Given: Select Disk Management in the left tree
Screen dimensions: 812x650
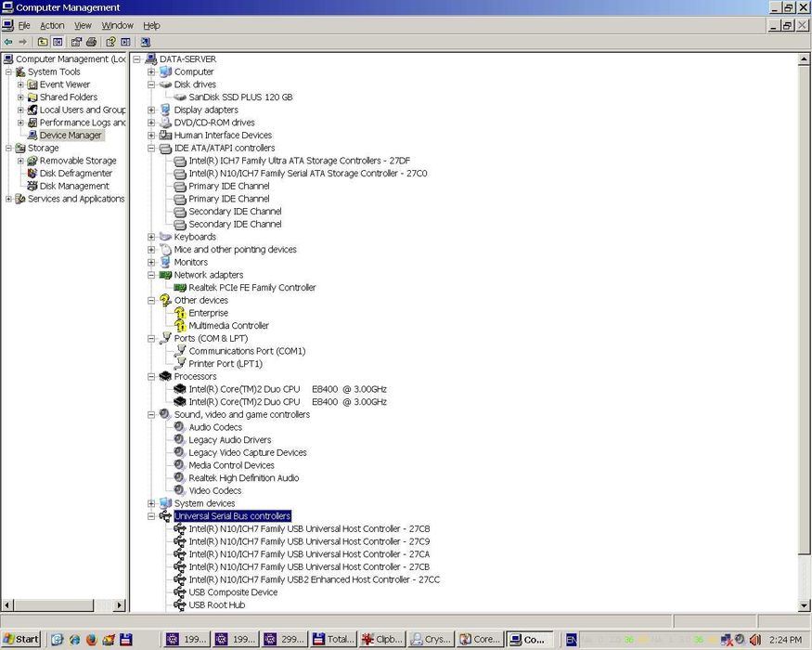Looking at the screenshot, I should tap(74, 186).
